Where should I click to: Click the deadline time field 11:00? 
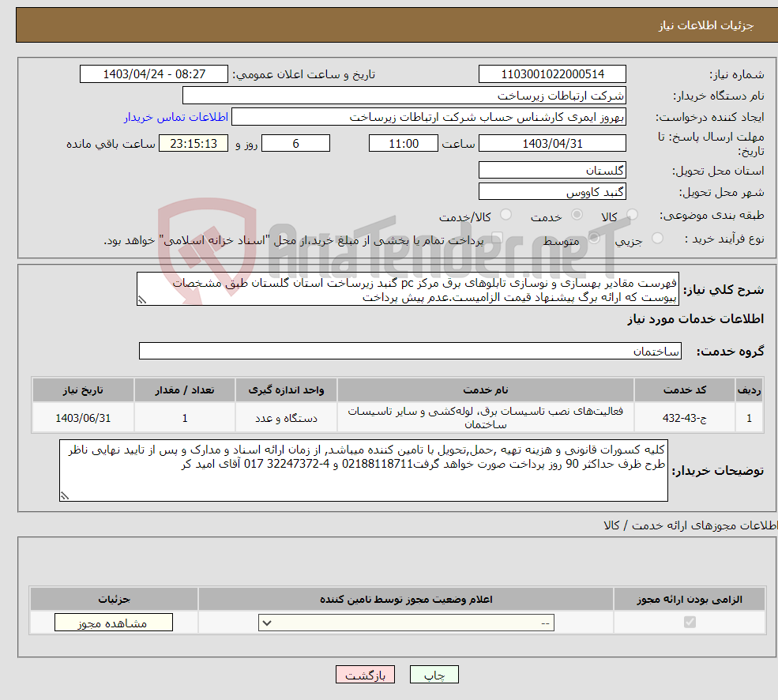point(404,144)
